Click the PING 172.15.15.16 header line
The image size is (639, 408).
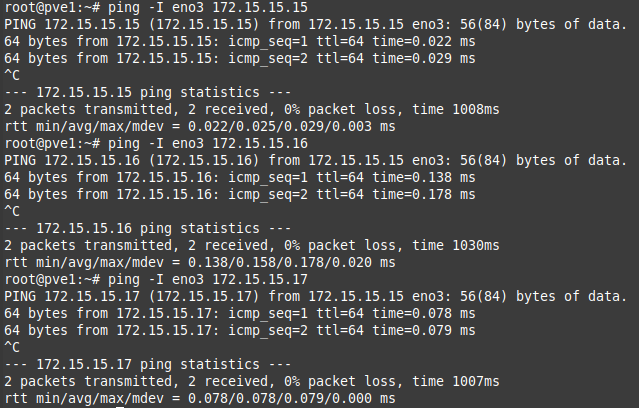(315, 161)
